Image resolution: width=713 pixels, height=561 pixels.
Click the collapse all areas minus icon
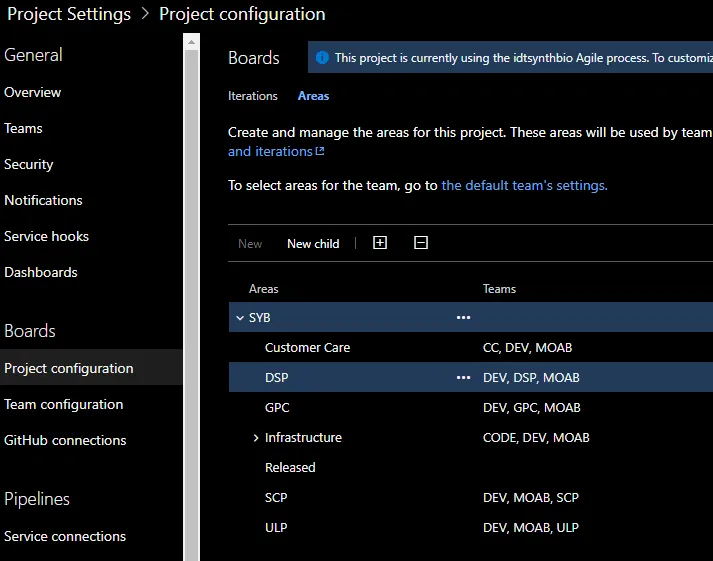click(x=421, y=243)
